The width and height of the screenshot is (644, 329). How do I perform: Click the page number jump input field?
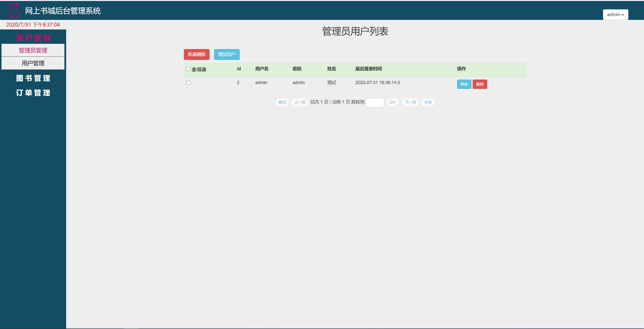click(375, 102)
